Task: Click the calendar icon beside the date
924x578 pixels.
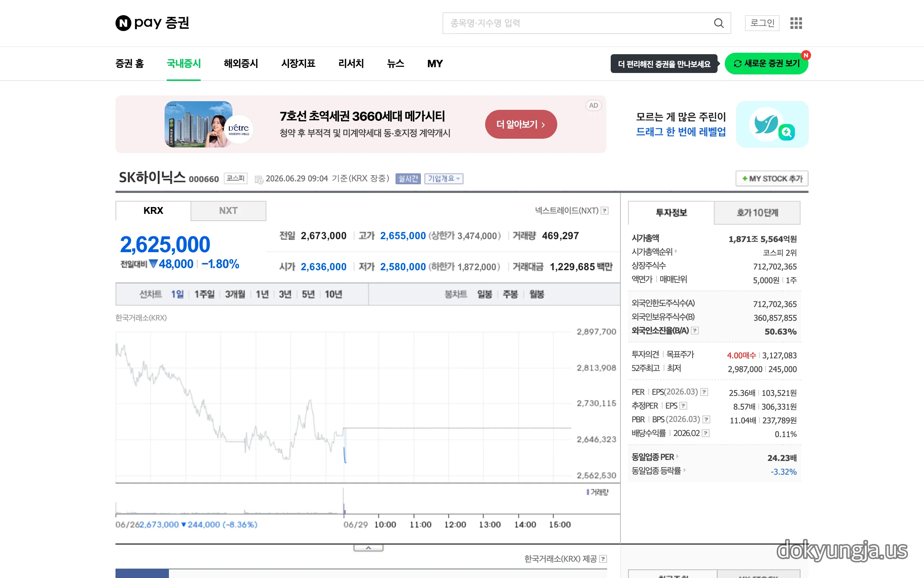Action: click(259, 179)
